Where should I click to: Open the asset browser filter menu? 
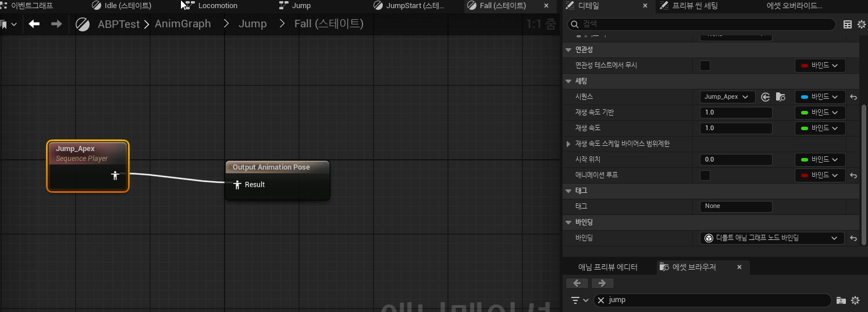[x=579, y=300]
